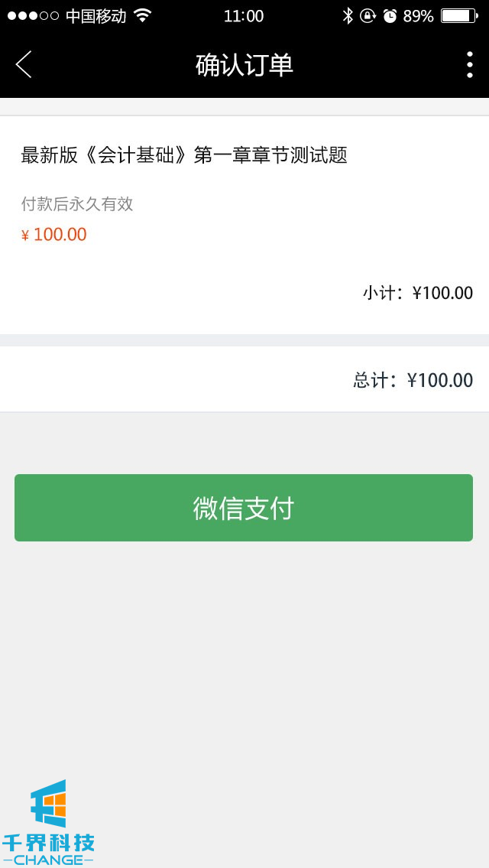Tap the battery indicator icon
Image resolution: width=489 pixels, height=868 pixels.
458,16
